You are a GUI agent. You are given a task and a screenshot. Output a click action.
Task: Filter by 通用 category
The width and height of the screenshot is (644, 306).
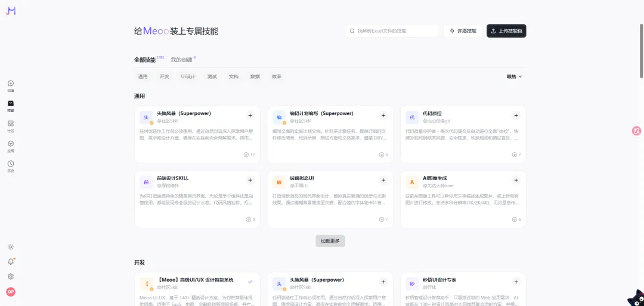point(143,76)
